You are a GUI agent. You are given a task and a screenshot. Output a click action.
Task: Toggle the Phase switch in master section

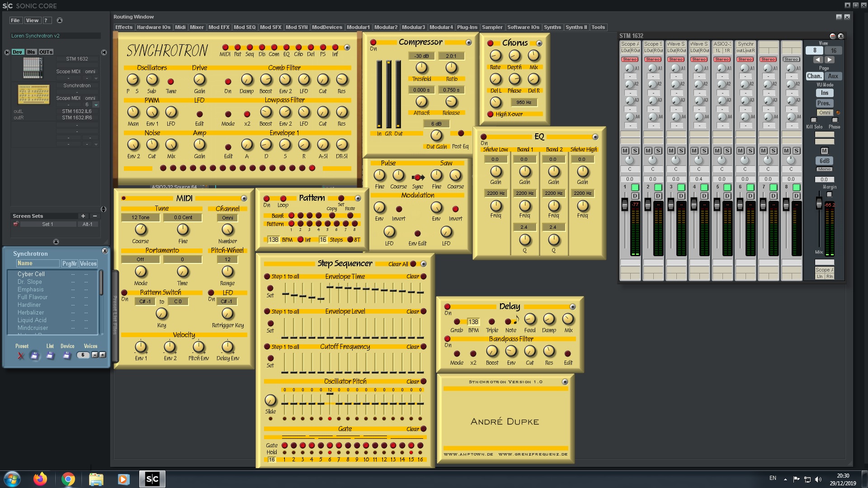(835, 120)
